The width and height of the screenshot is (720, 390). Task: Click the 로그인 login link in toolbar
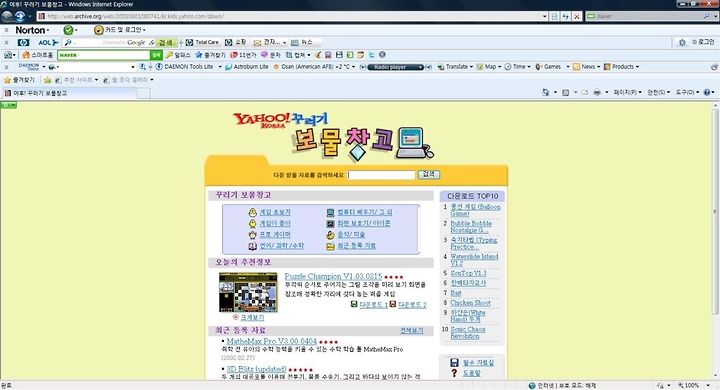tap(703, 42)
